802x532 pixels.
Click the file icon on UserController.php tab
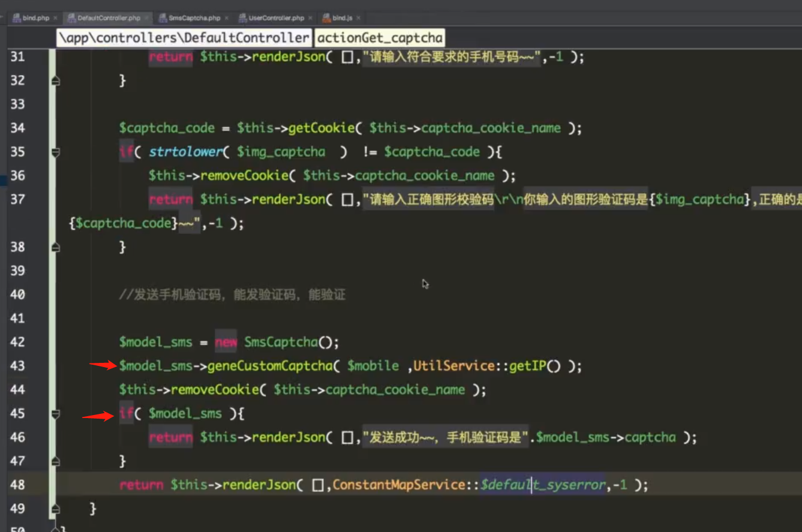[243, 18]
